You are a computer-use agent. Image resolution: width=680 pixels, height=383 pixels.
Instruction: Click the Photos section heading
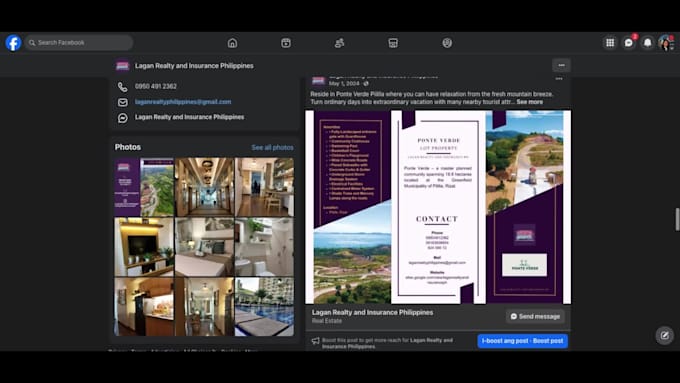pos(128,147)
